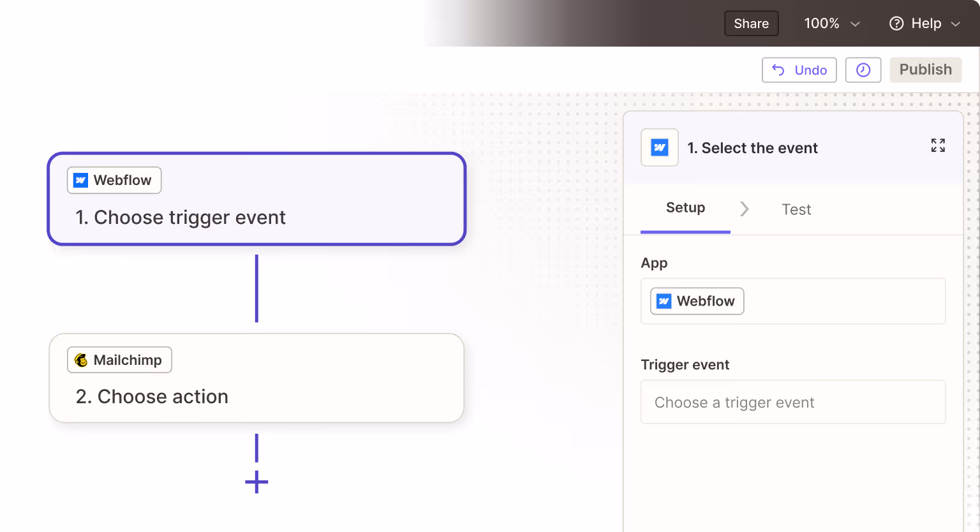Image resolution: width=980 pixels, height=532 pixels.
Task: Open the version history via the clock icon
Action: 863,70
